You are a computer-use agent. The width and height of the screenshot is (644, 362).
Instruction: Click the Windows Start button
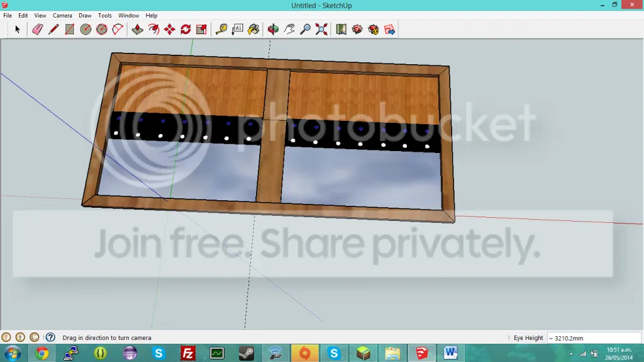pos(13,353)
